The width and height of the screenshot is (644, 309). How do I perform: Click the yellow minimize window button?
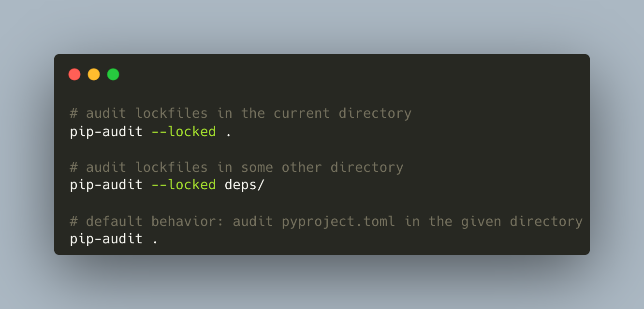[x=94, y=74]
